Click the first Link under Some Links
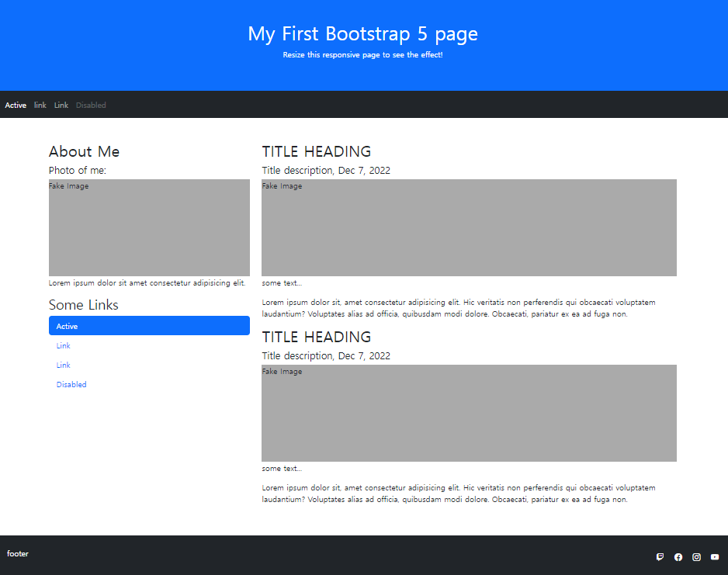728x575 pixels. pos(63,345)
